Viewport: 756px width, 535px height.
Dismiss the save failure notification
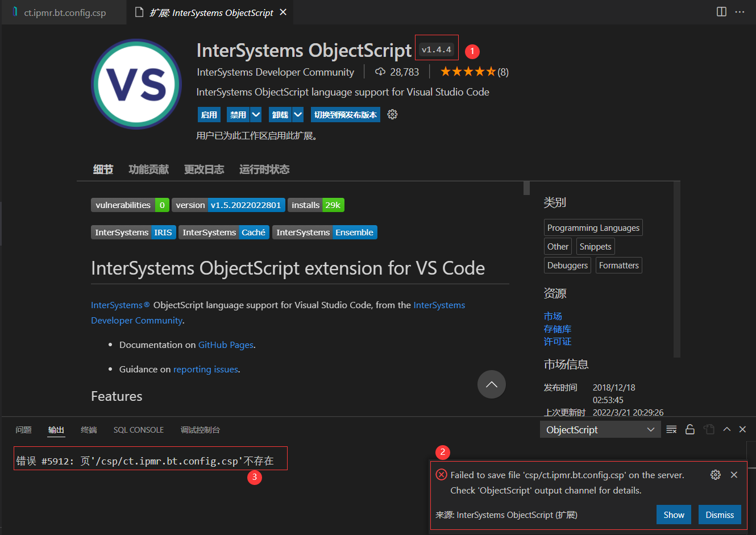(x=720, y=515)
